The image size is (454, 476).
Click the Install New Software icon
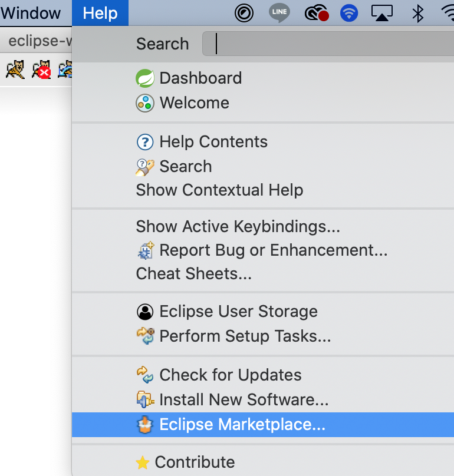click(x=145, y=399)
